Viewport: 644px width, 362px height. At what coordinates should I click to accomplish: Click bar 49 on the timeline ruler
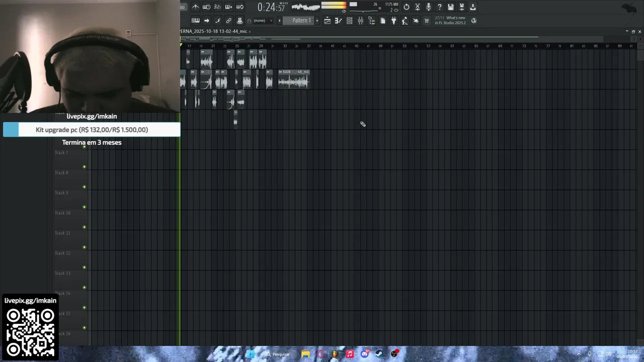click(380, 46)
